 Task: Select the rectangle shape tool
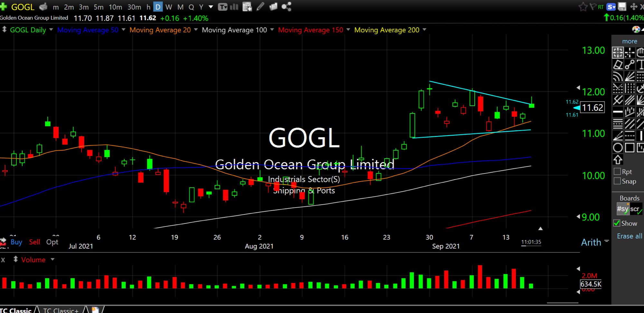tap(630, 148)
